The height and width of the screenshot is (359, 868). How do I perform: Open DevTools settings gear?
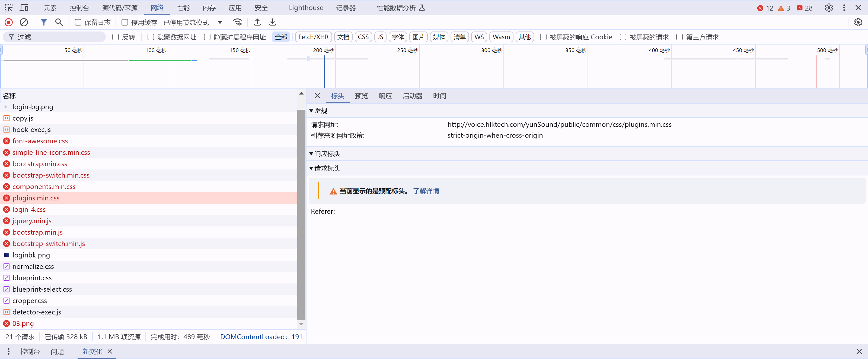[x=829, y=7]
